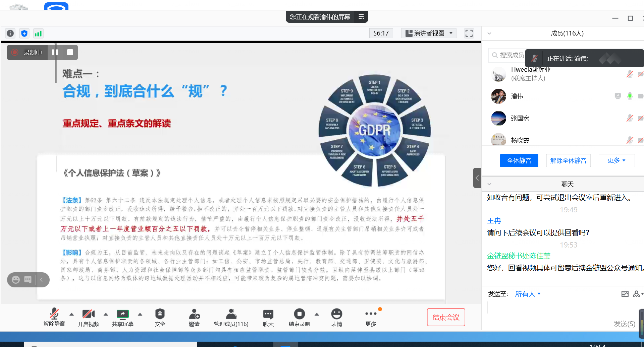Attach an image in chat
Viewport: 644px width, 347px height.
[x=625, y=294]
